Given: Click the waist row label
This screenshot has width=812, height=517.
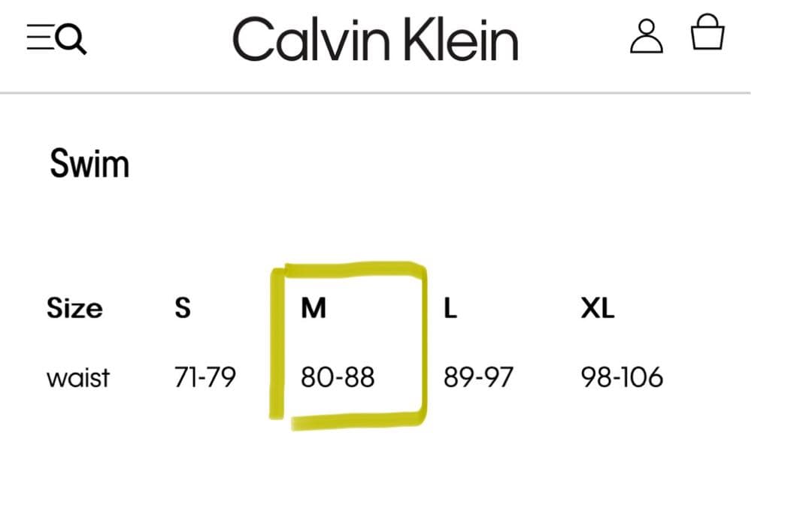Looking at the screenshot, I should [x=78, y=376].
